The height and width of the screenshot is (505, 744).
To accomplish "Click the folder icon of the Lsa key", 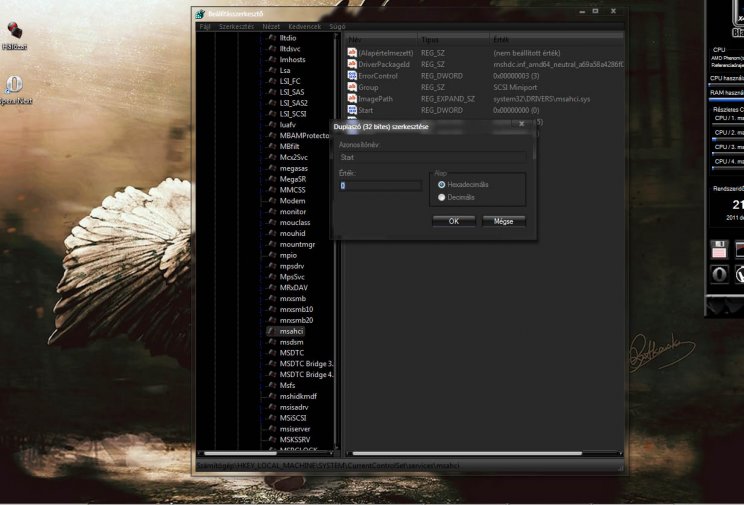I will tap(272, 70).
